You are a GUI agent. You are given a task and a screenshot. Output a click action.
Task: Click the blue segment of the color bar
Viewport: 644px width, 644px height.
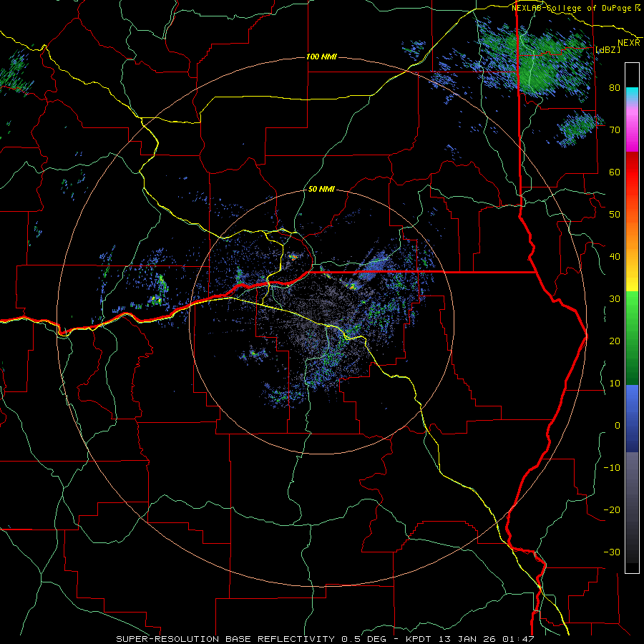pyautogui.click(x=632, y=419)
